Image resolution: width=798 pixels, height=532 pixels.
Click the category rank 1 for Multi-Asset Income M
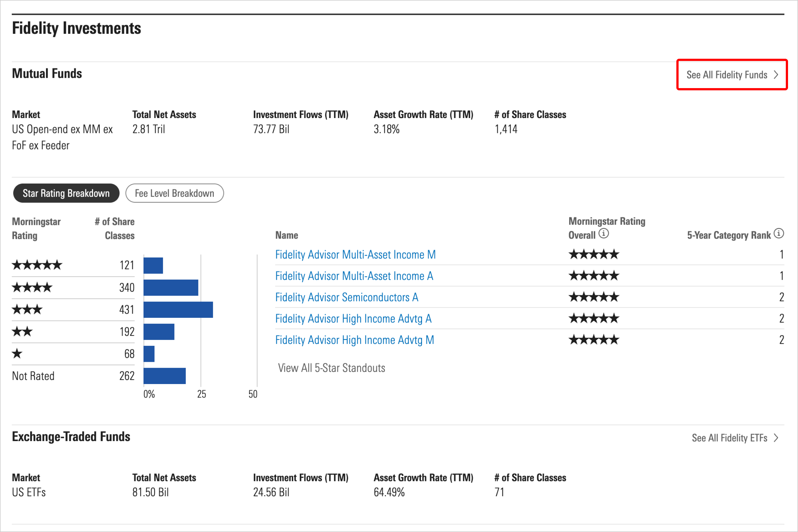pos(782,254)
